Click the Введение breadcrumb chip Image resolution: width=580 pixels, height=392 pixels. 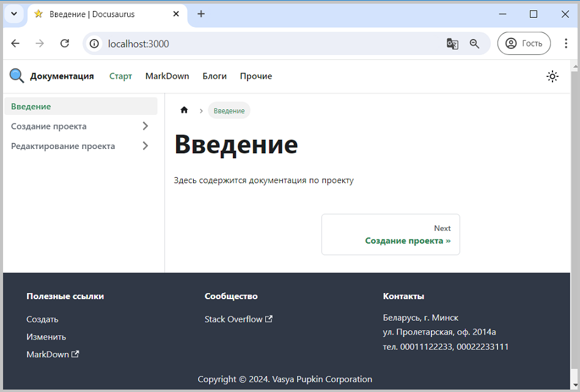(x=229, y=111)
